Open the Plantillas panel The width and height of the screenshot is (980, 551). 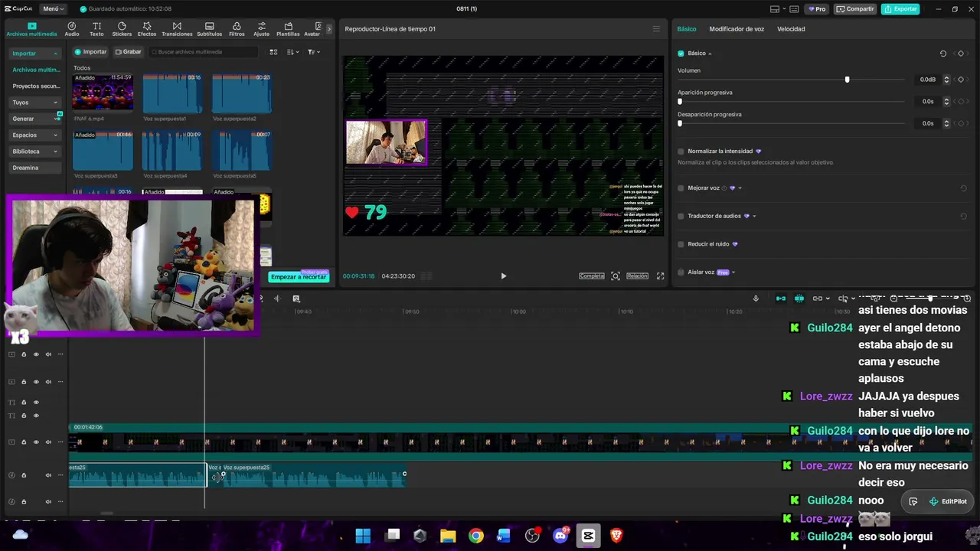(x=288, y=29)
